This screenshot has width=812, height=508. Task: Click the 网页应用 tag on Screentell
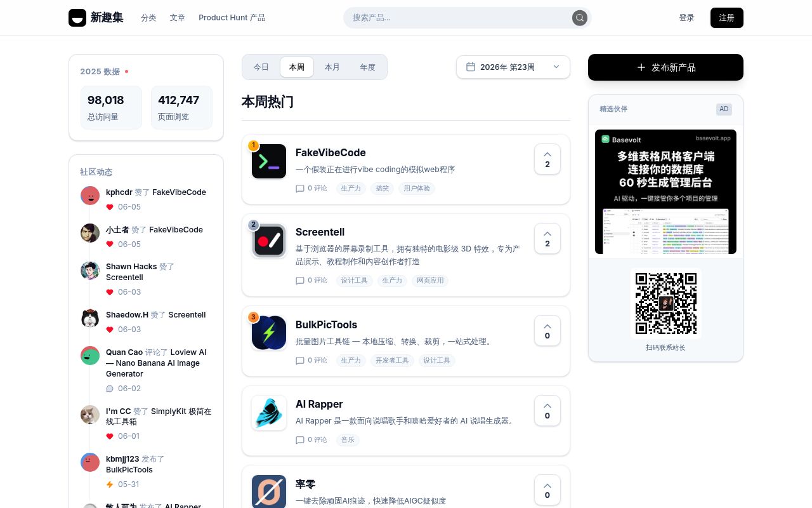(430, 281)
